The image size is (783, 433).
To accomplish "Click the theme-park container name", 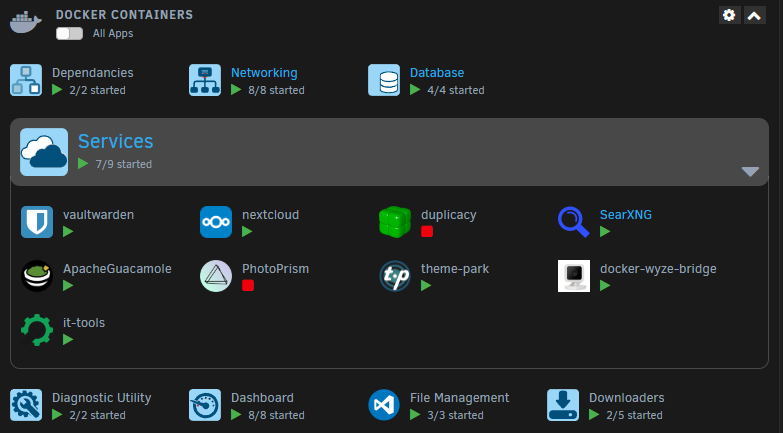I will click(x=455, y=269).
